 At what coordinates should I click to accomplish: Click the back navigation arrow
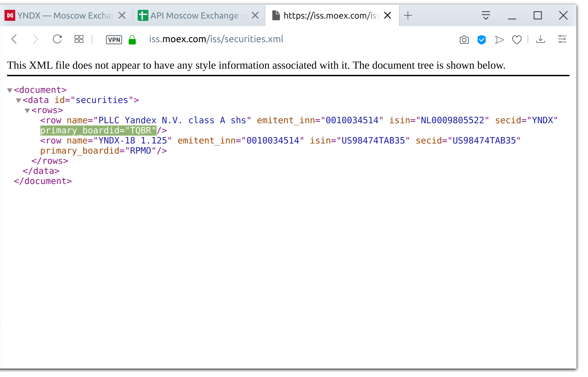click(x=14, y=39)
